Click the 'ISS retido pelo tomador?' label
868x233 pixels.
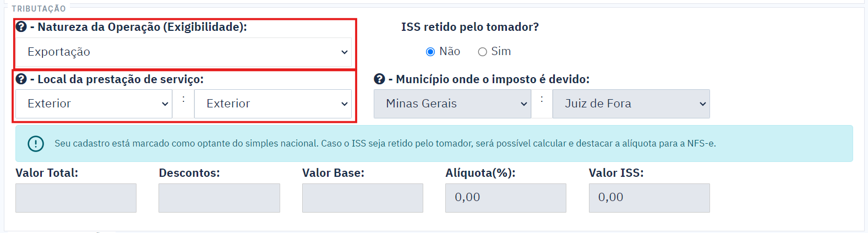pyautogui.click(x=470, y=27)
